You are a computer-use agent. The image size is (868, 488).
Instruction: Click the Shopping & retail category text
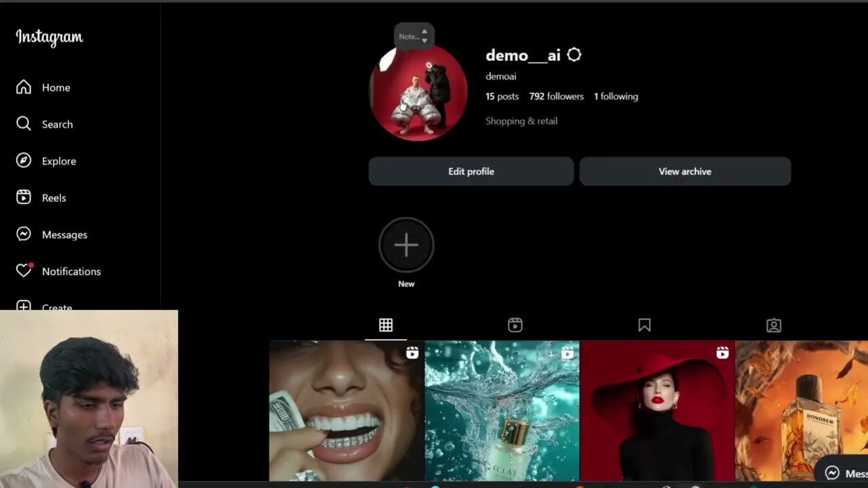[x=521, y=121]
